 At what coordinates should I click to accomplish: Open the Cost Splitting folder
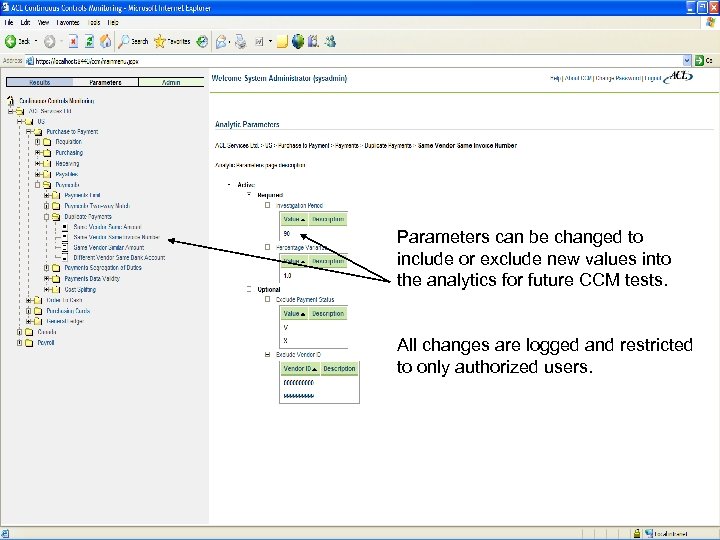pyautogui.click(x=80, y=290)
